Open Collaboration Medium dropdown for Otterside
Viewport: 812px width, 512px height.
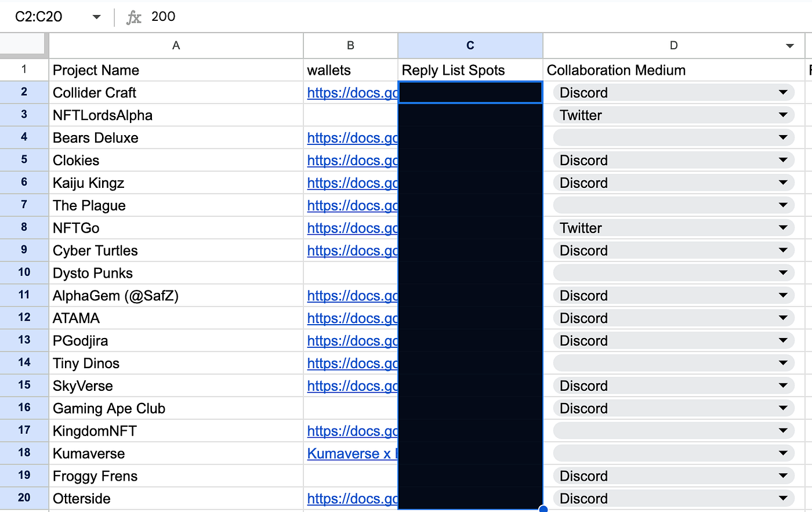pos(783,498)
